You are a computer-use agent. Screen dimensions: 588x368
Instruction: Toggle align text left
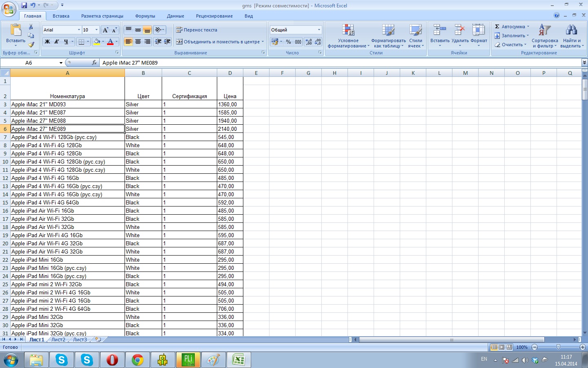[129, 42]
